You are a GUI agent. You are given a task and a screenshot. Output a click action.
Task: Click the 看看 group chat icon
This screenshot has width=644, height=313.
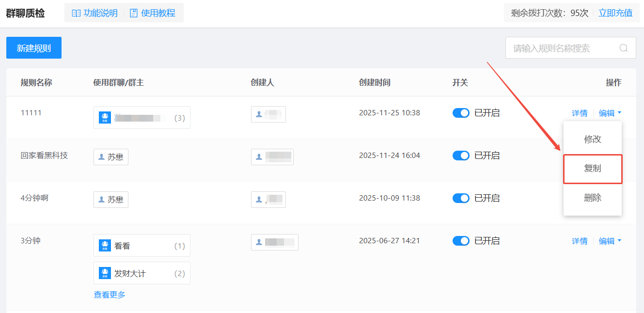(105, 246)
